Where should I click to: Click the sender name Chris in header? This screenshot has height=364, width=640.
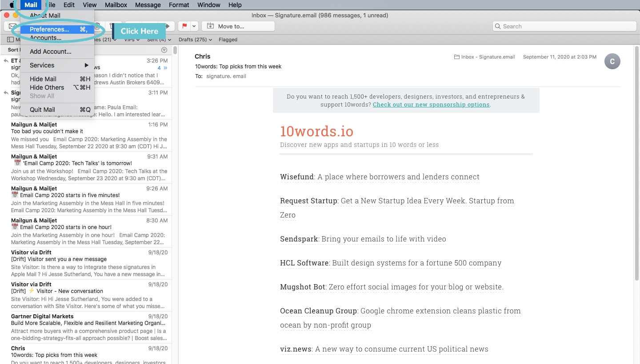click(x=203, y=56)
